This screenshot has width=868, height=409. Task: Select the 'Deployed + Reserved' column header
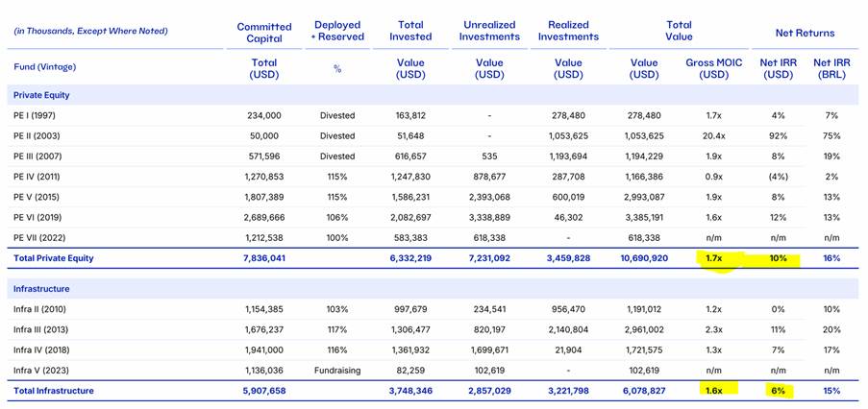pyautogui.click(x=337, y=31)
